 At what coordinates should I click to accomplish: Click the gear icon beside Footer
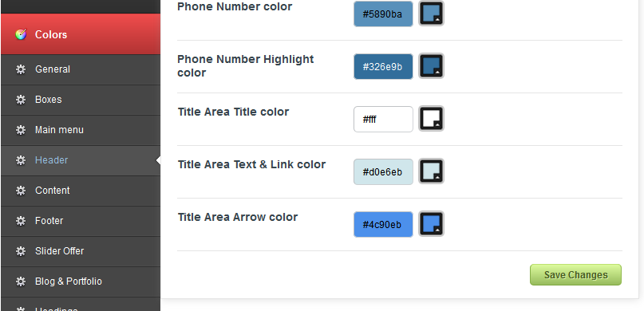[x=21, y=221]
